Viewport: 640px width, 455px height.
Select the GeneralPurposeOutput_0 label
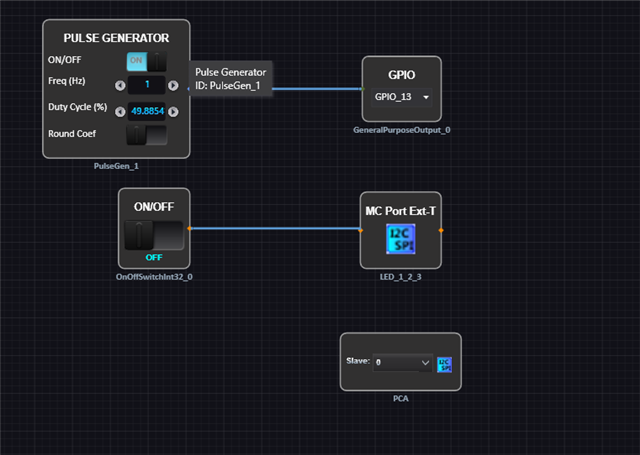[x=402, y=130]
